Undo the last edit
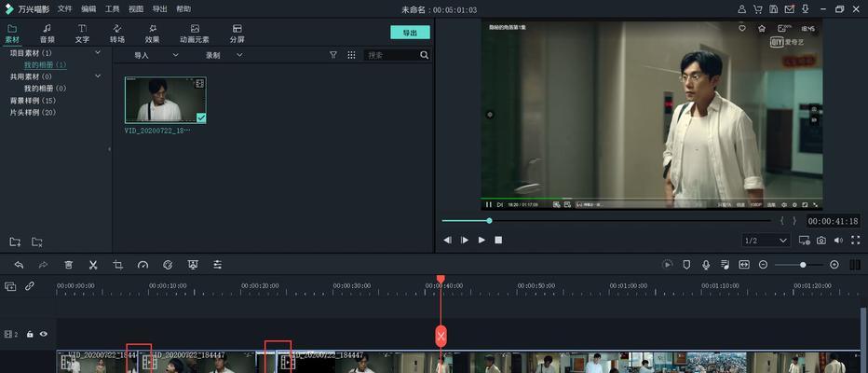 19,265
